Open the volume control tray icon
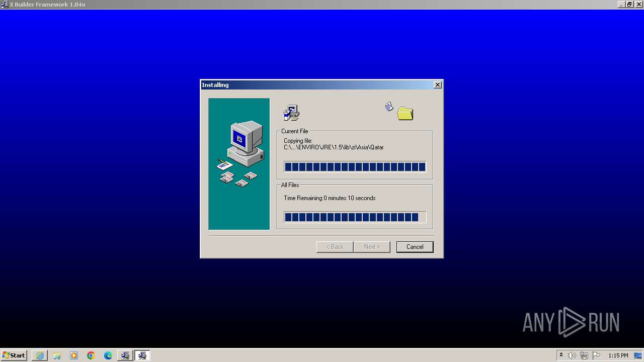Viewport: 644px width, 362px height. [x=572, y=355]
